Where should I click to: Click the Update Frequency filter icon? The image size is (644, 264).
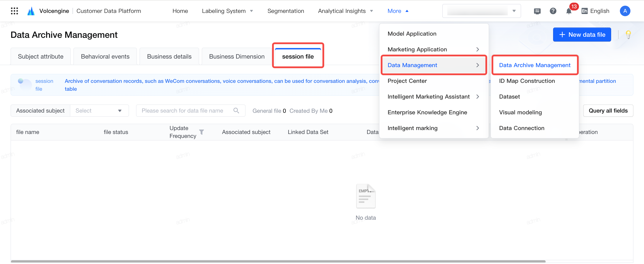[x=202, y=132]
